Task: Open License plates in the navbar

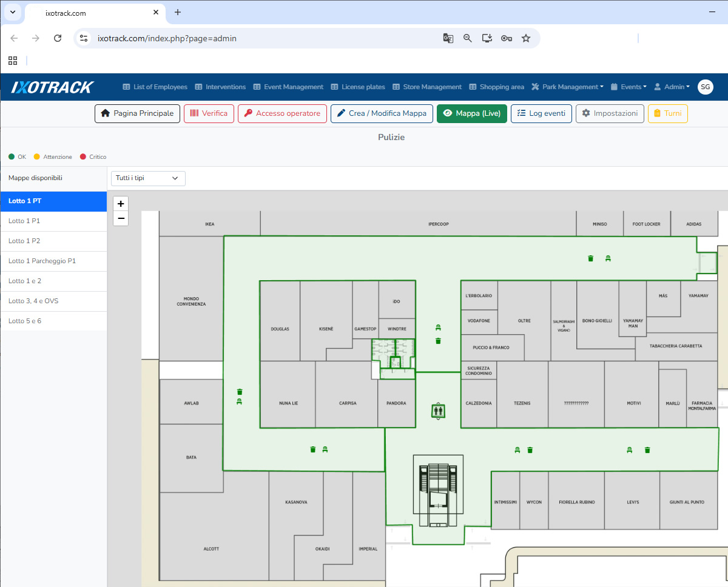Action: coord(358,87)
